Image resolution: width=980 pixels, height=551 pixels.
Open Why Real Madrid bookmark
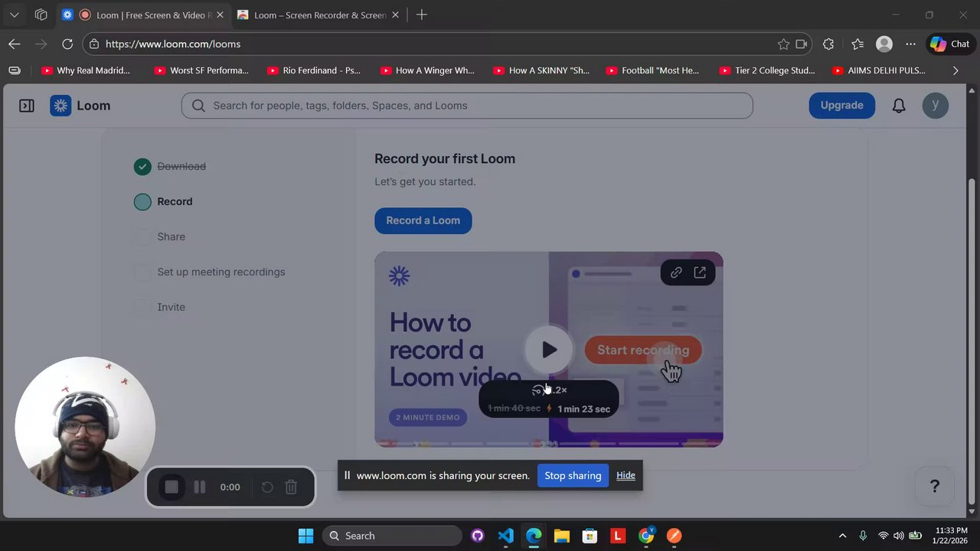tap(86, 70)
